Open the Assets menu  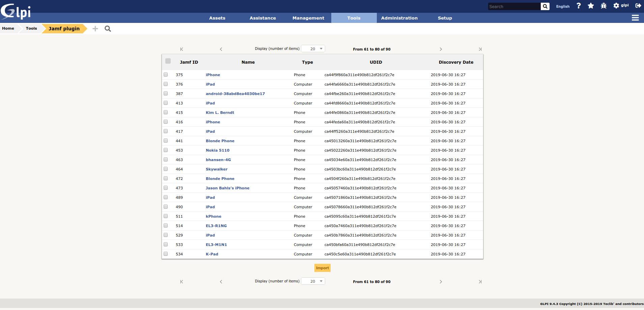coord(217,18)
